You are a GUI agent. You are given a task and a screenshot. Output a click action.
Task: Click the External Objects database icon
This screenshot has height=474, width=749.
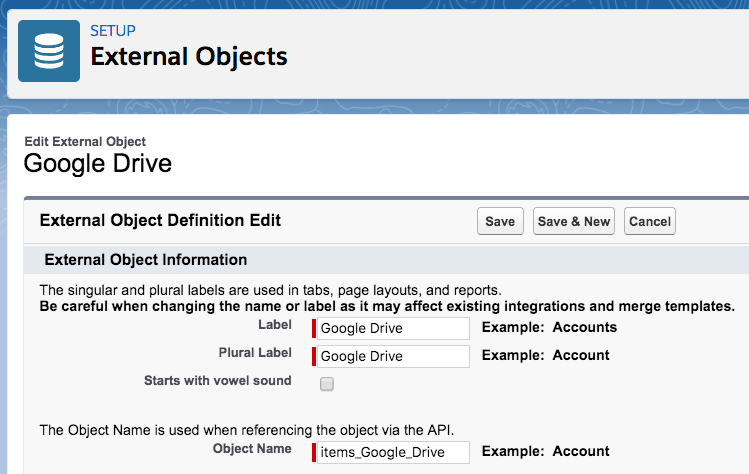[x=49, y=51]
